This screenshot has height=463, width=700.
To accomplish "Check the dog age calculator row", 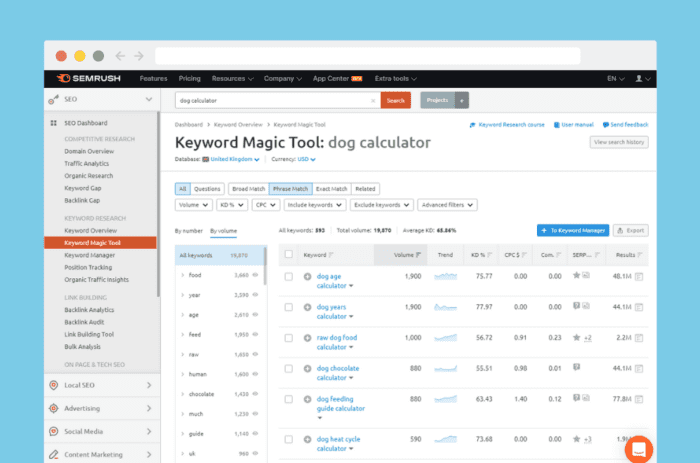I will [x=289, y=277].
